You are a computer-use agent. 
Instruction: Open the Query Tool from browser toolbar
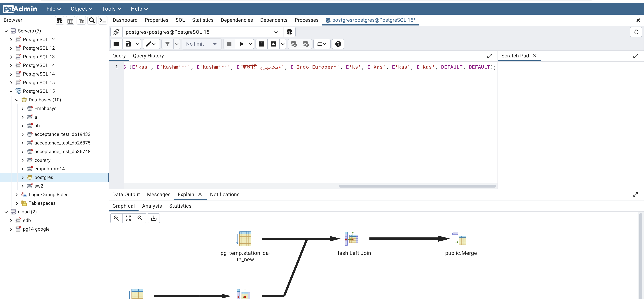tap(59, 20)
